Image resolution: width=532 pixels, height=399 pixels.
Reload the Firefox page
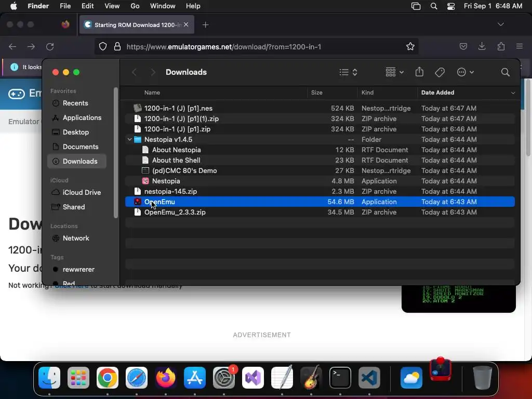[x=50, y=46]
